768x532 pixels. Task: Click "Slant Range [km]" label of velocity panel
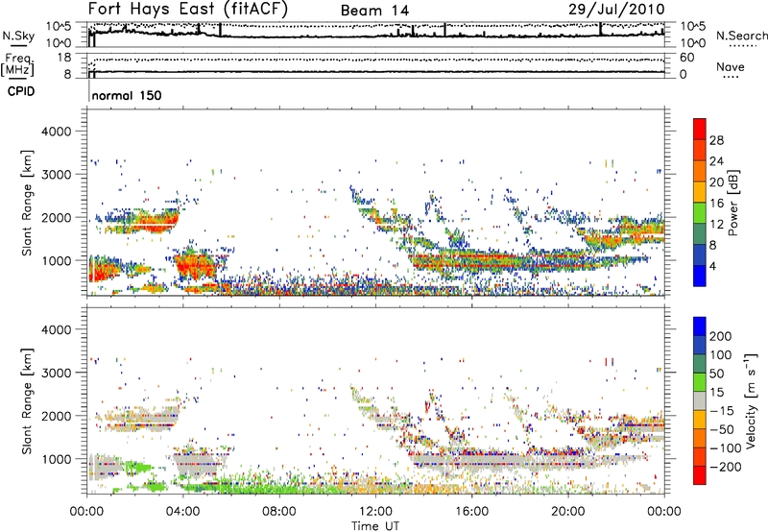pos(27,401)
